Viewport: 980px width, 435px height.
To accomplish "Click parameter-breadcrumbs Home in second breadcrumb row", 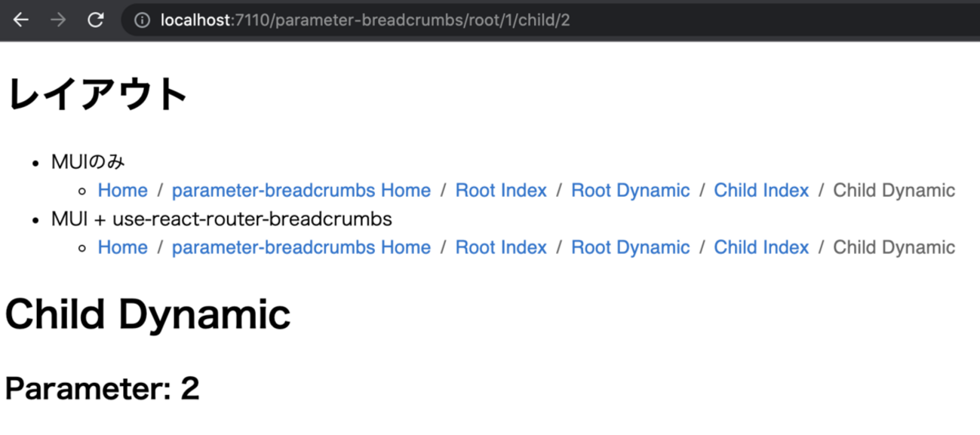I will click(x=301, y=247).
